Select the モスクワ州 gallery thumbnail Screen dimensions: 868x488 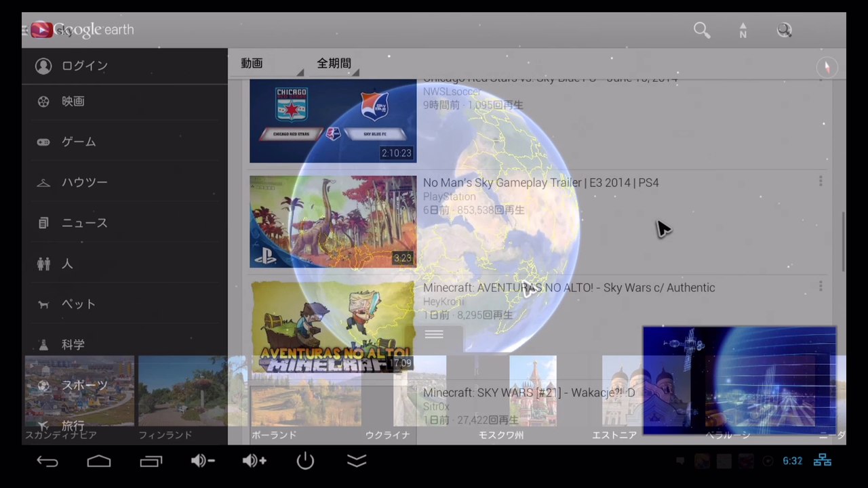point(533,391)
